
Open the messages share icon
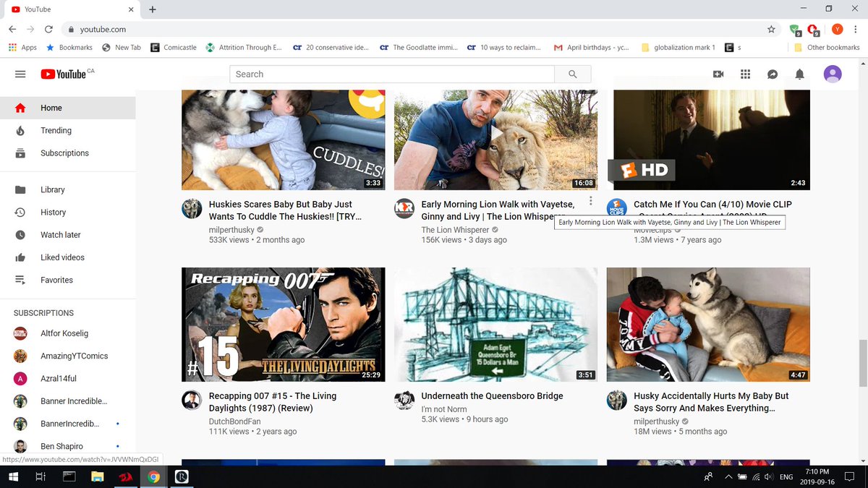tap(773, 74)
